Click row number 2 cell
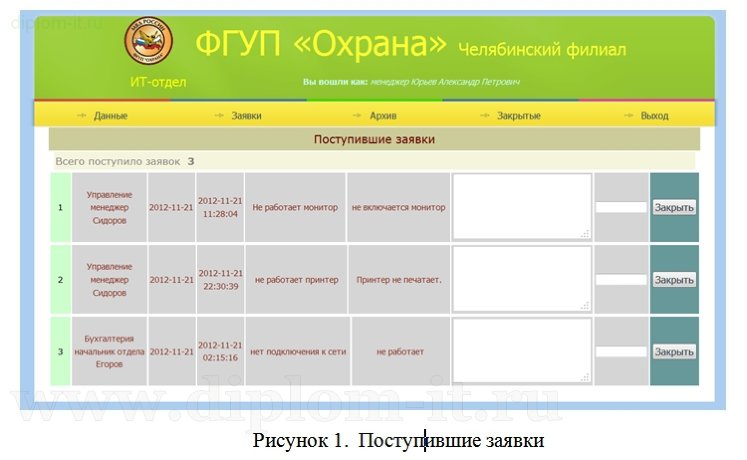This screenshot has height=460, width=747. tap(61, 280)
